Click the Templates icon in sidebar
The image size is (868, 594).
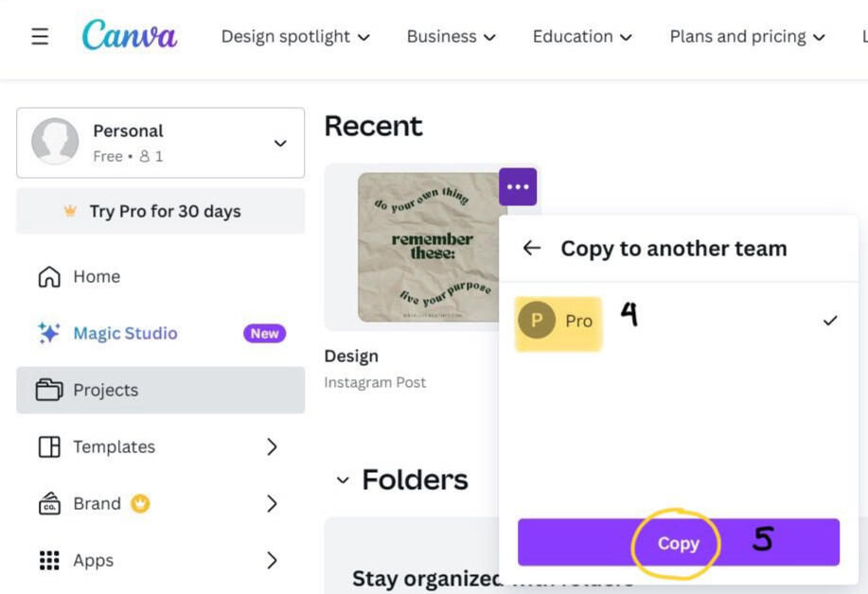pyautogui.click(x=48, y=446)
